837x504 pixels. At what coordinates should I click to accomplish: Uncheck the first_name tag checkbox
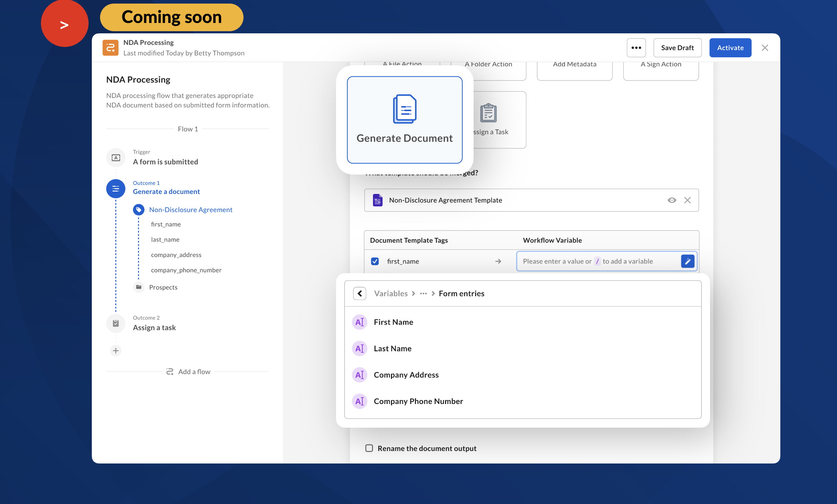375,261
